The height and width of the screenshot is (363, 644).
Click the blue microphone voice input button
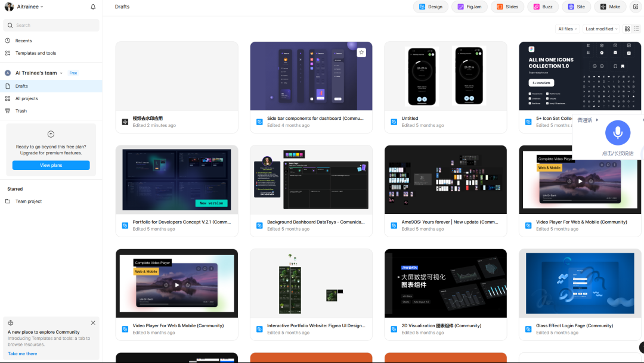pyautogui.click(x=617, y=133)
